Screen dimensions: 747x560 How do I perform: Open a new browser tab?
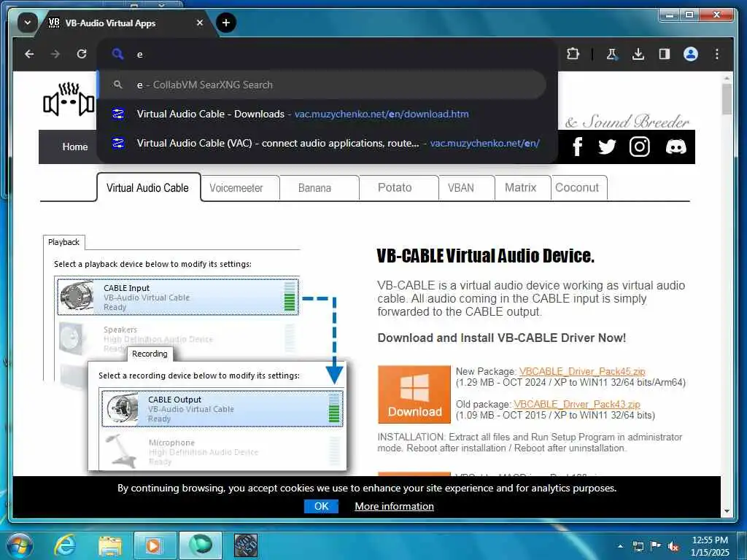226,23
